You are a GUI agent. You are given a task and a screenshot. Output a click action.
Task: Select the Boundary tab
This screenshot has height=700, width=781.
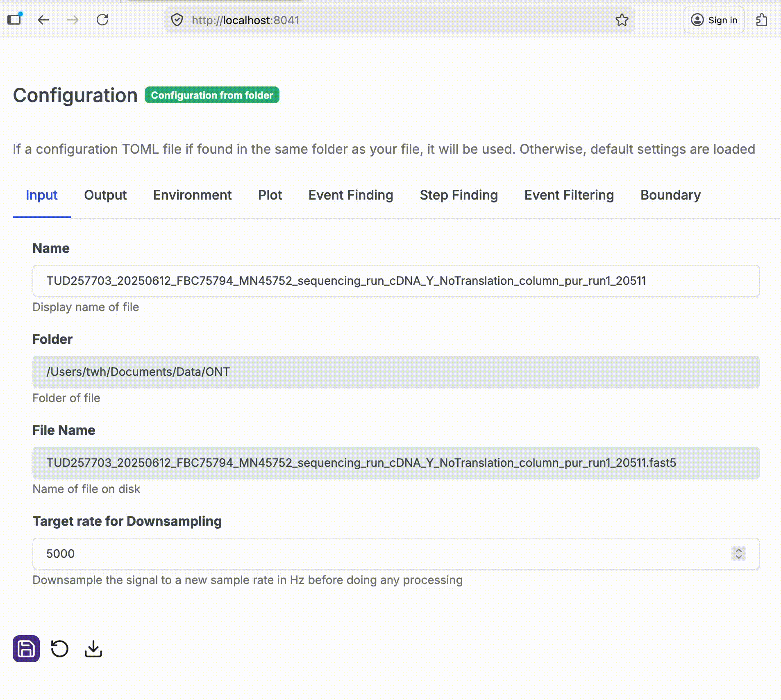click(x=670, y=195)
